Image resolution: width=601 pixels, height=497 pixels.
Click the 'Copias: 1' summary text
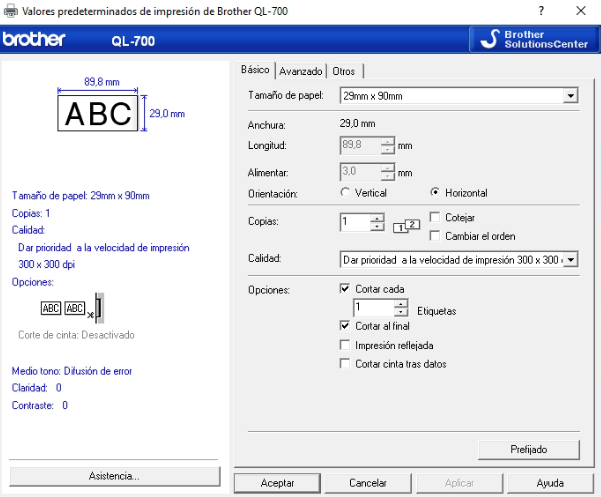click(31, 213)
